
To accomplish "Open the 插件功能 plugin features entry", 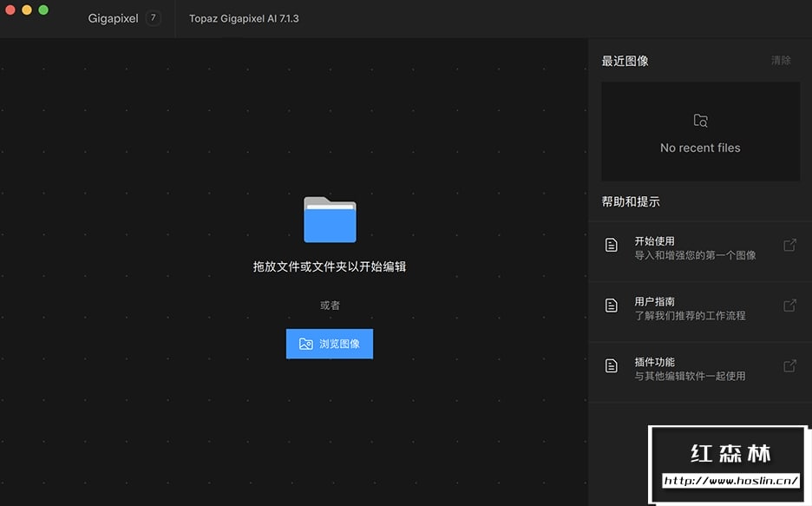I will (x=700, y=371).
